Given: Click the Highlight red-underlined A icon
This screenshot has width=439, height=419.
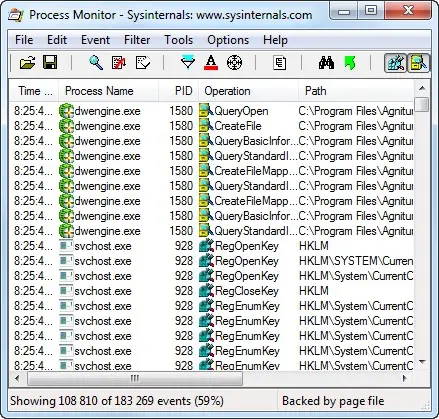Looking at the screenshot, I should [x=211, y=63].
